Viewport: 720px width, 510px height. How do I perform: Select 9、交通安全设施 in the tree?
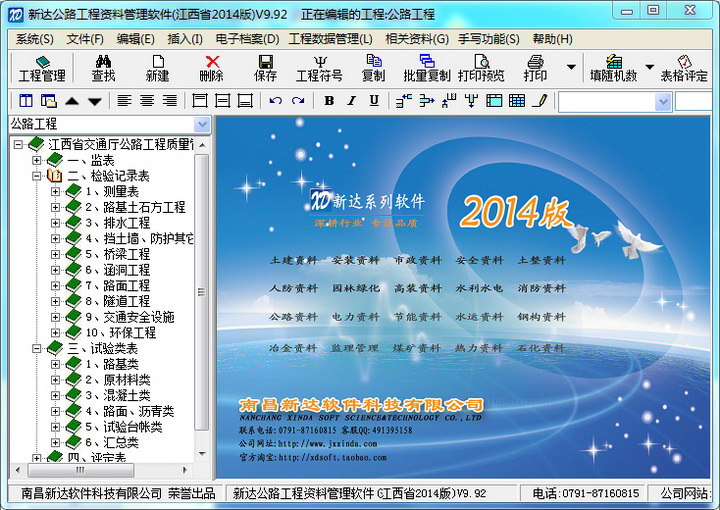tap(129, 317)
